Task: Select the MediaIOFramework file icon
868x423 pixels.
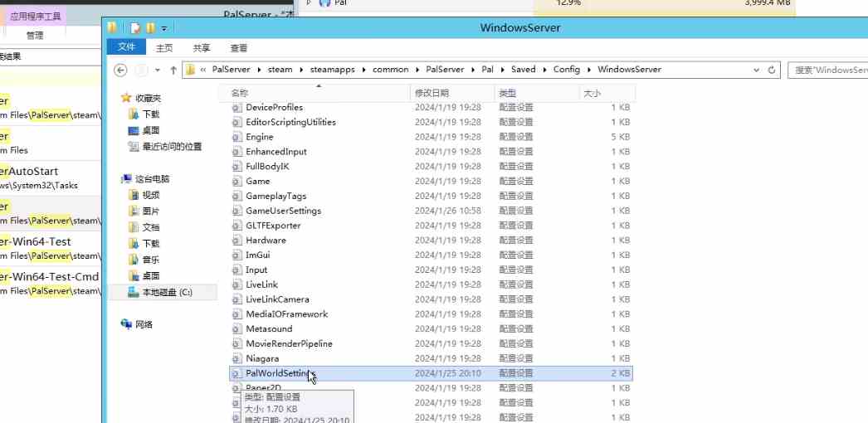Action: click(x=237, y=314)
